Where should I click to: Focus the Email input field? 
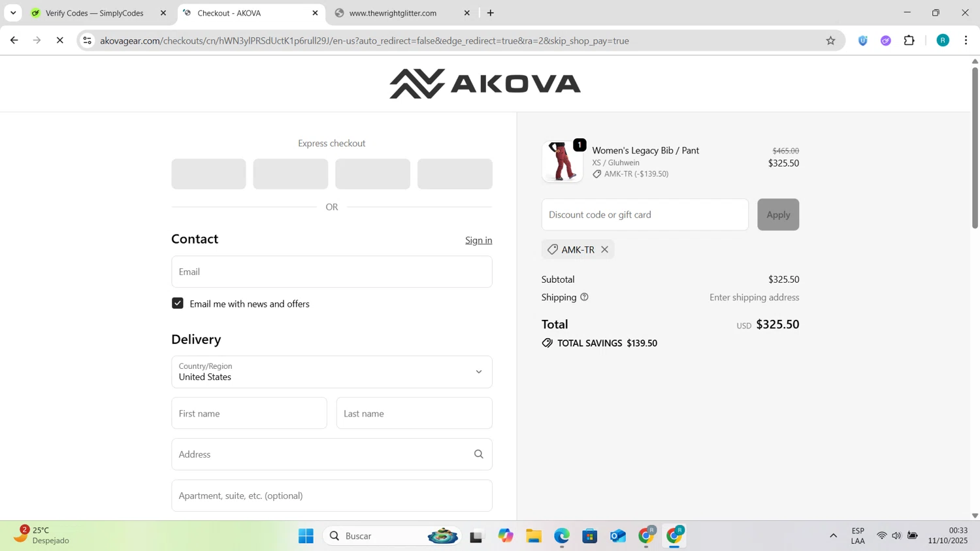coord(331,272)
